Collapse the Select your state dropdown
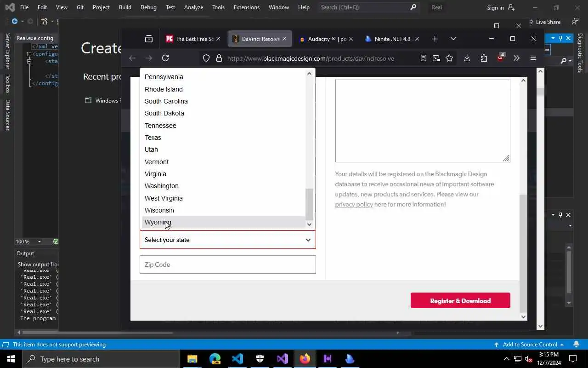Image resolution: width=588 pixels, height=368 pixels. pos(228,240)
